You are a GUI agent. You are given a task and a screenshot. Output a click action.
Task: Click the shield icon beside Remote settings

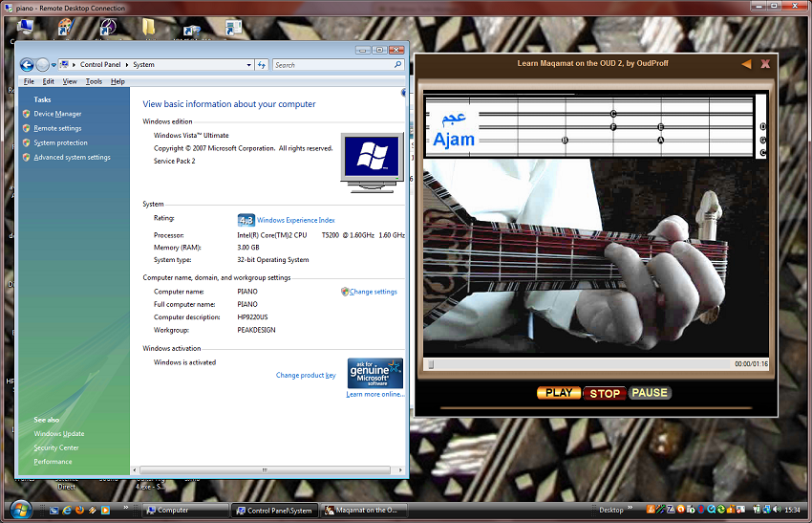[x=27, y=128]
